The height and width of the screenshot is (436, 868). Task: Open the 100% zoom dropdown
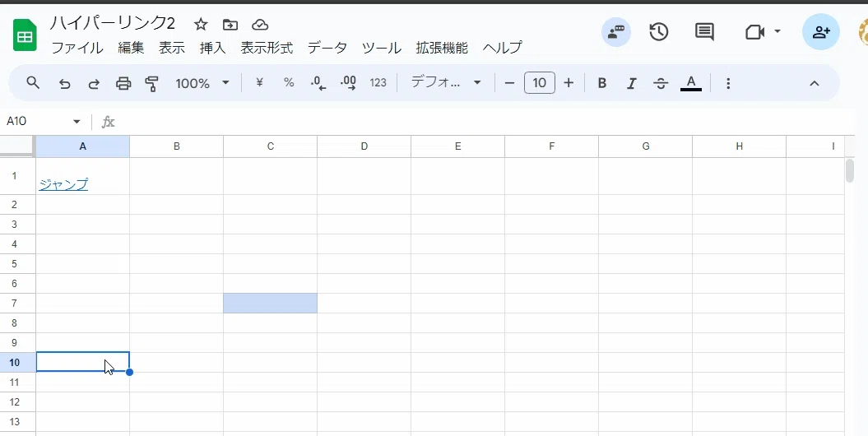click(x=202, y=84)
